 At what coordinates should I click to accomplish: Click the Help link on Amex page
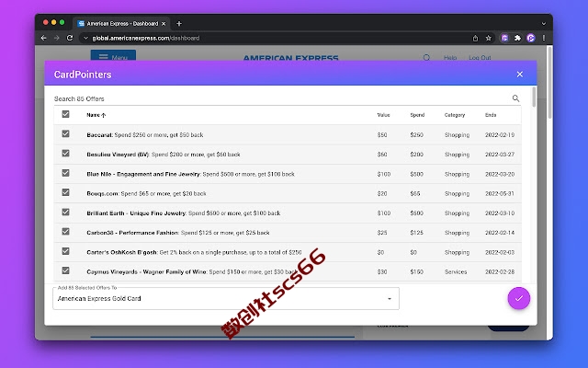point(450,57)
